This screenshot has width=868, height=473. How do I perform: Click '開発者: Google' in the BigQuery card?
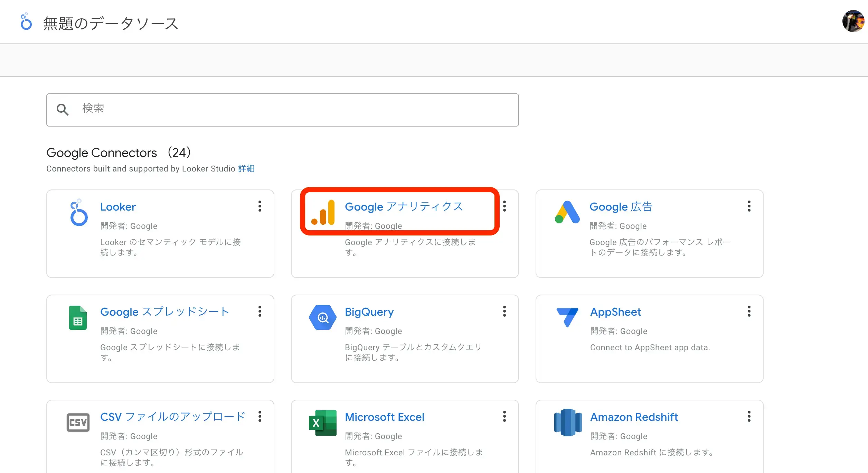point(374,331)
